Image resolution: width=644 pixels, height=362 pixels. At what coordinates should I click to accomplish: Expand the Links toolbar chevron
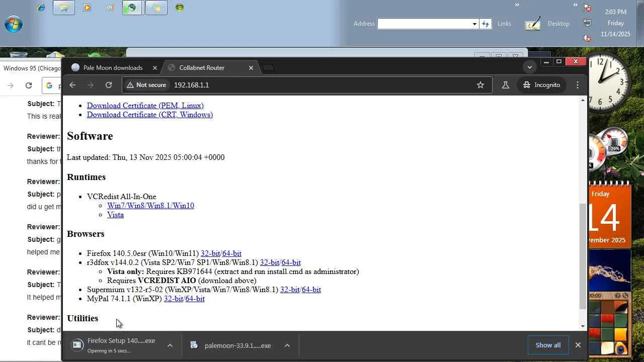tap(517, 5)
